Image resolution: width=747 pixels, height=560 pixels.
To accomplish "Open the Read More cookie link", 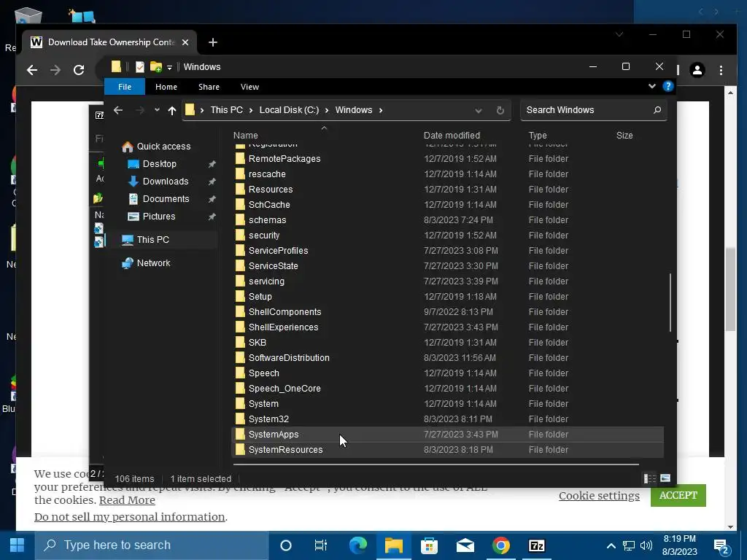I will pyautogui.click(x=127, y=500).
